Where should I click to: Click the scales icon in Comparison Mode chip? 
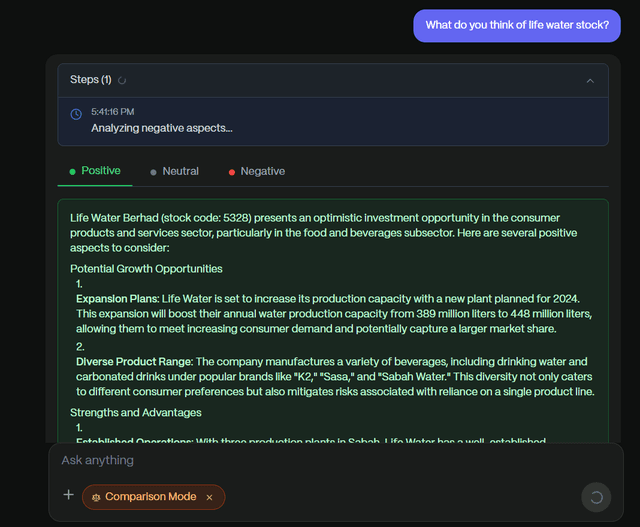[96, 497]
